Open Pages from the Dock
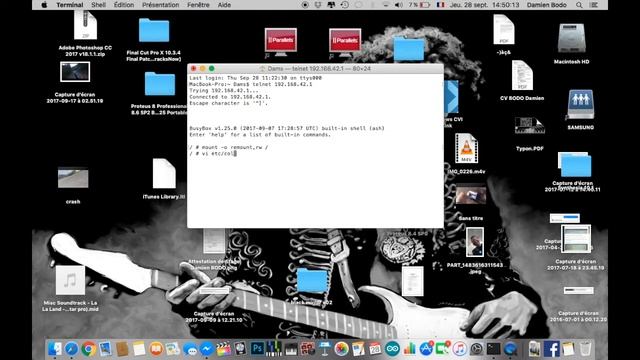The image size is (640, 360). pyautogui.click(x=358, y=349)
